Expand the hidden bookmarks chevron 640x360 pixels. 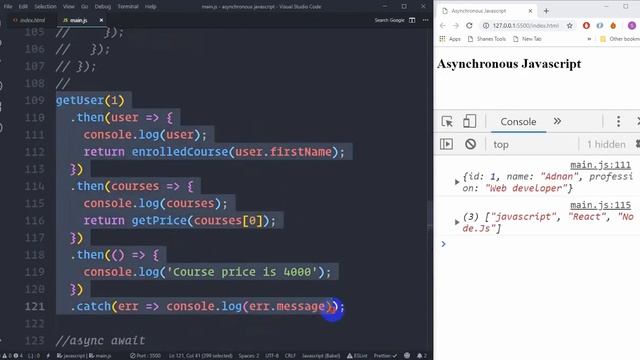tap(589, 39)
